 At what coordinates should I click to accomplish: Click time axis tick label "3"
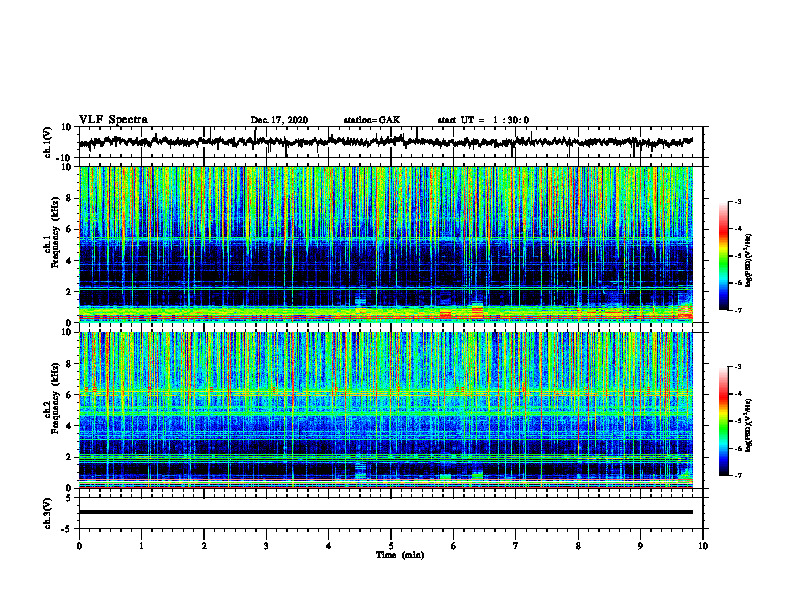266,546
